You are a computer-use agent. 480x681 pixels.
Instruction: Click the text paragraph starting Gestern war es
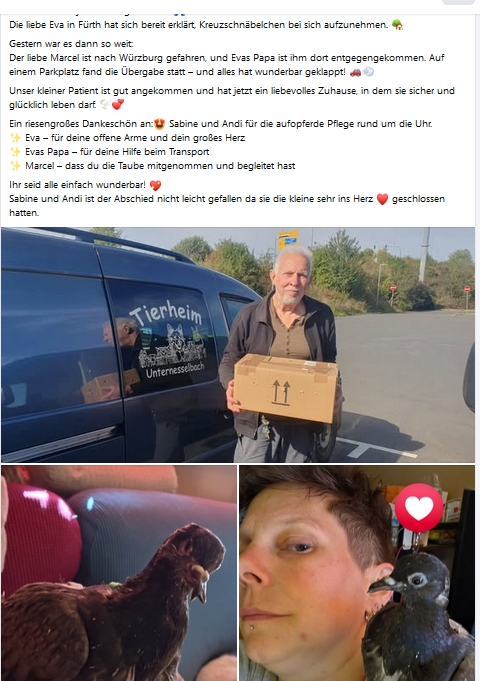226,58
